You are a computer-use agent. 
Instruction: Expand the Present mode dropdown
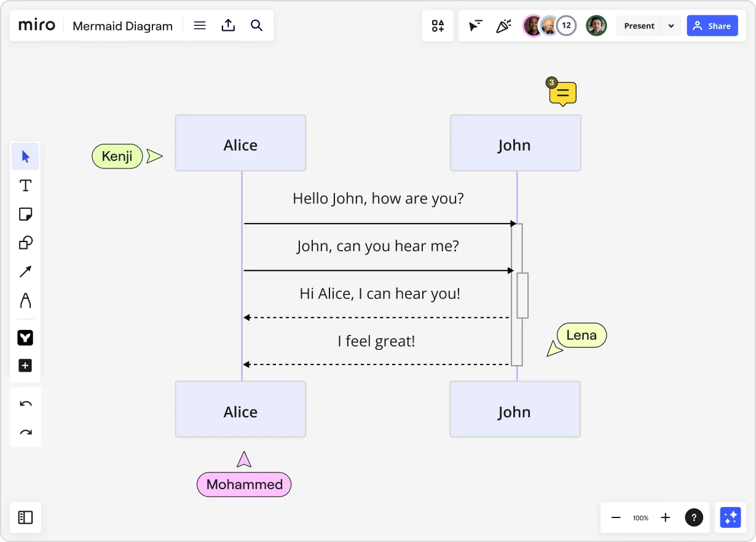tap(671, 25)
